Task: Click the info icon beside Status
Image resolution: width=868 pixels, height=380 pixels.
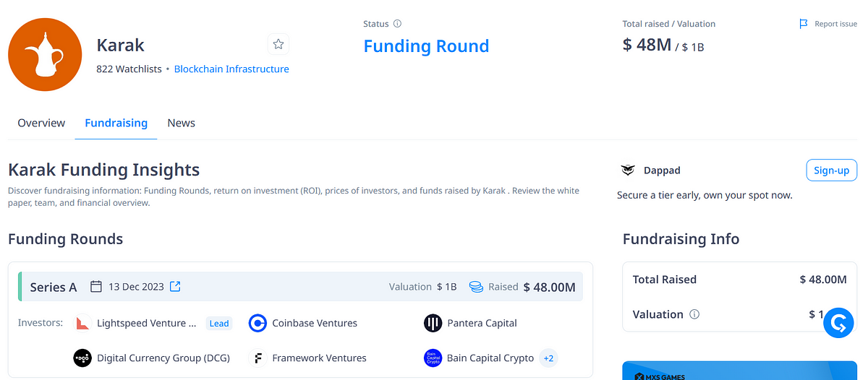Action: pyautogui.click(x=398, y=24)
